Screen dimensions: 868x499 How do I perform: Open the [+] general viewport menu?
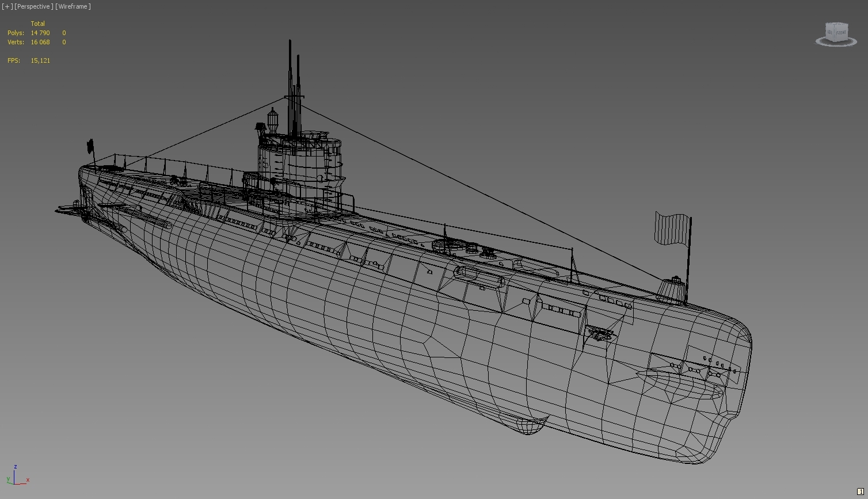pyautogui.click(x=7, y=6)
